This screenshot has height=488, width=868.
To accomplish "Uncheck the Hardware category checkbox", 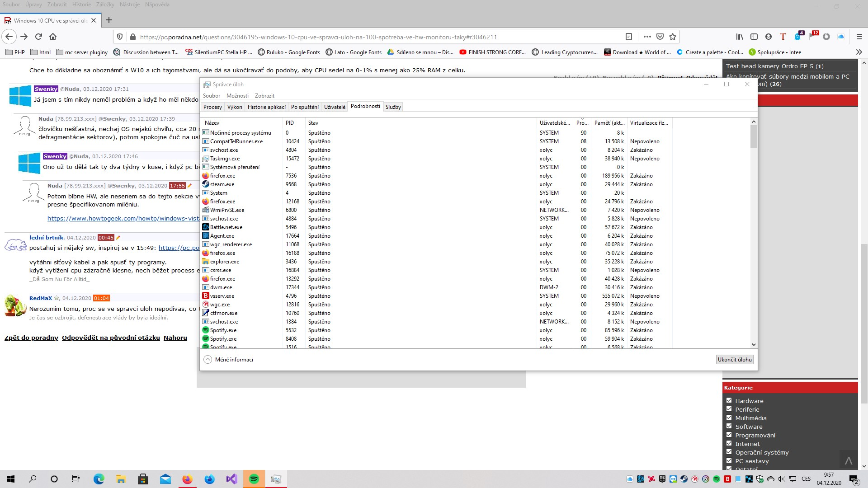I will tap(729, 400).
